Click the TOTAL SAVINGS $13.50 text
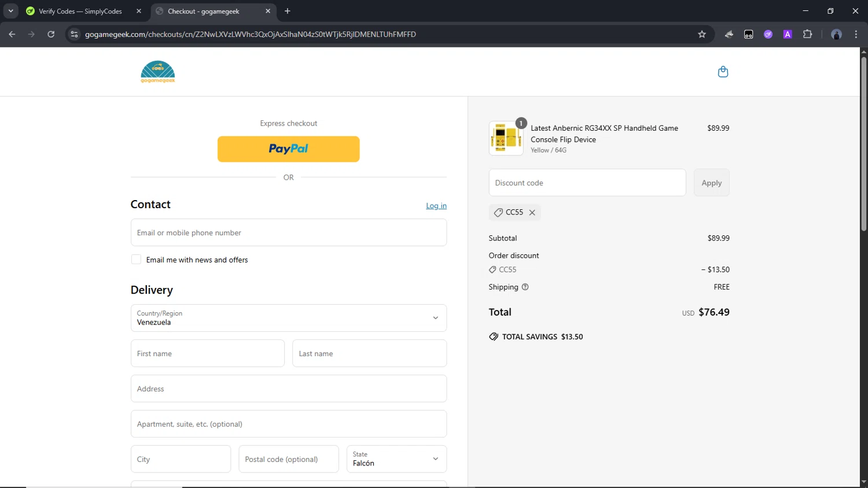868x488 pixels. pyautogui.click(x=542, y=337)
